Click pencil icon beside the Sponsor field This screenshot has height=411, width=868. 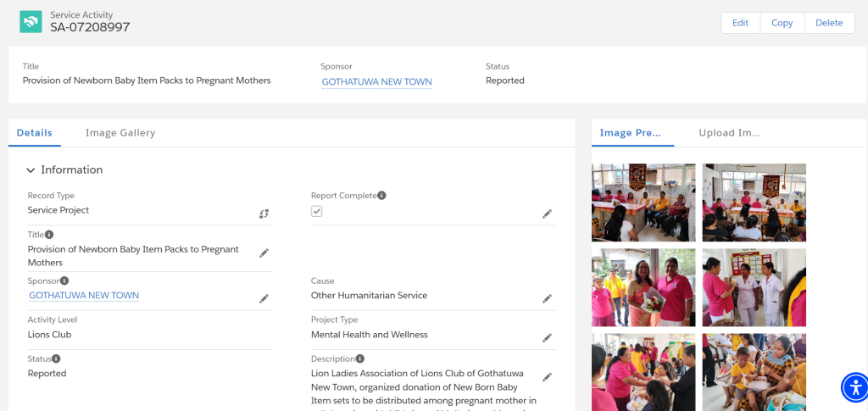click(264, 298)
